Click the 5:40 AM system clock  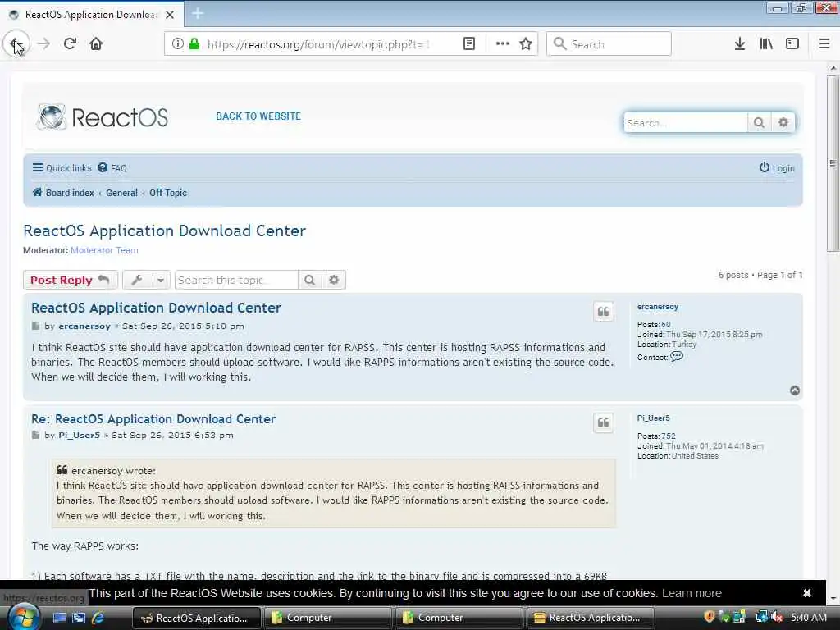click(808, 618)
